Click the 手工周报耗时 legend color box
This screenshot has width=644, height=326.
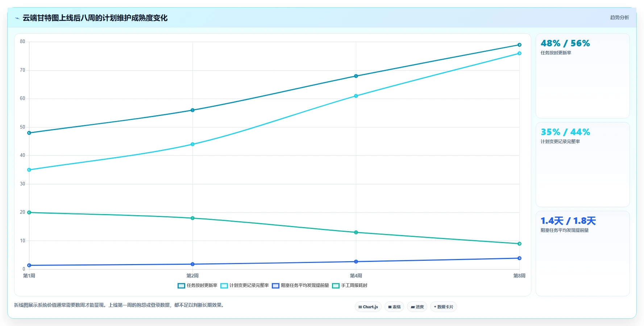(336, 286)
